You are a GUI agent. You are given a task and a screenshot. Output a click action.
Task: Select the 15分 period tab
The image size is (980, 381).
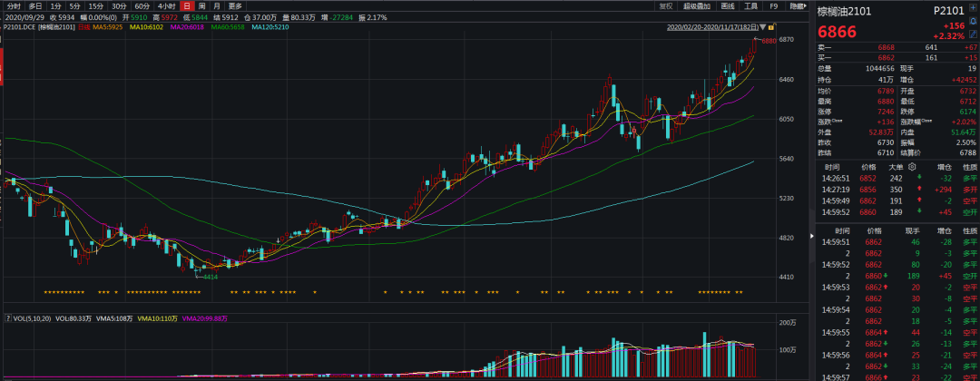(96, 6)
